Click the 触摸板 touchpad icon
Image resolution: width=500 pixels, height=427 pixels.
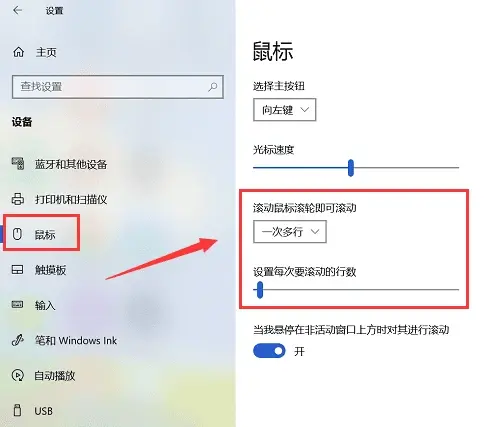tap(17, 269)
